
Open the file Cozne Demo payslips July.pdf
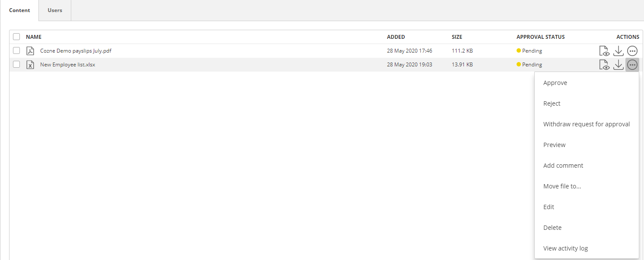click(x=75, y=50)
